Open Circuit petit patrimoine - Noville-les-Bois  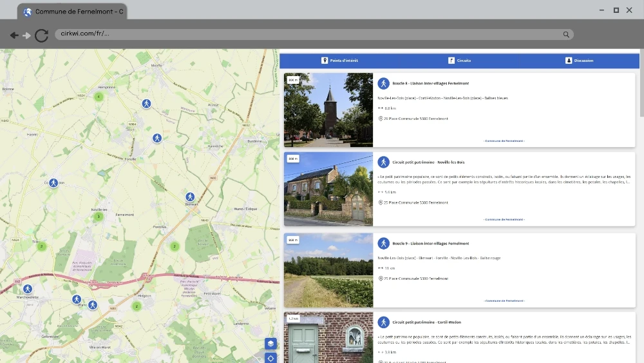pyautogui.click(x=428, y=162)
